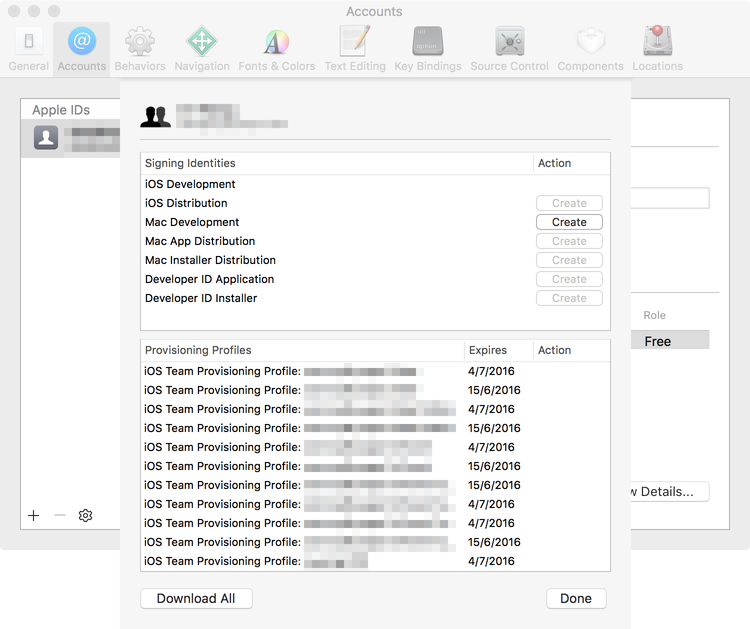Screen dimensions: 750x629
Task: Add a new account with plus button
Action: point(33,515)
